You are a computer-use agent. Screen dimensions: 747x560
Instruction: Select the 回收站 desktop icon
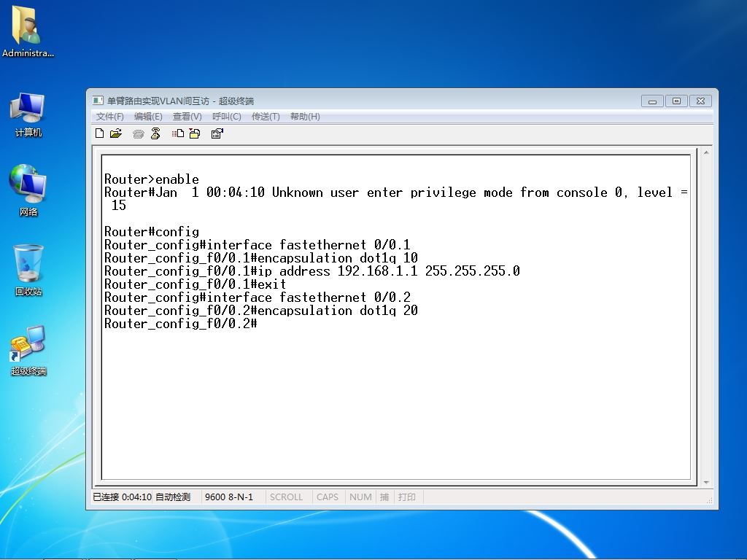pyautogui.click(x=28, y=270)
